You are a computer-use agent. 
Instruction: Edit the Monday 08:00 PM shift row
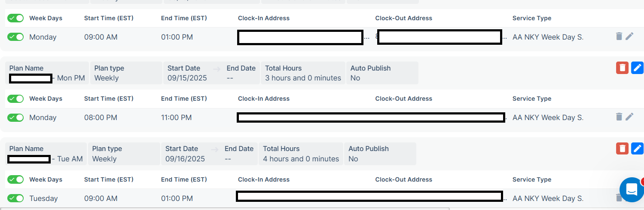tap(629, 117)
